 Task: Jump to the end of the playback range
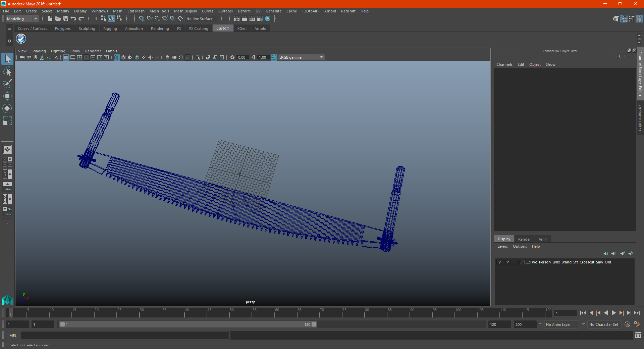(637, 313)
